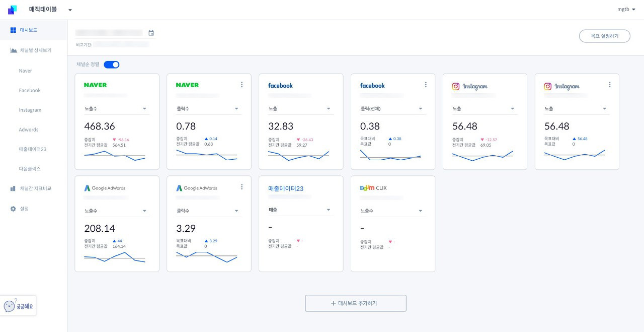Open the Naver 클릭수 card three-dot menu
The height and width of the screenshot is (332, 644).
pyautogui.click(x=242, y=85)
